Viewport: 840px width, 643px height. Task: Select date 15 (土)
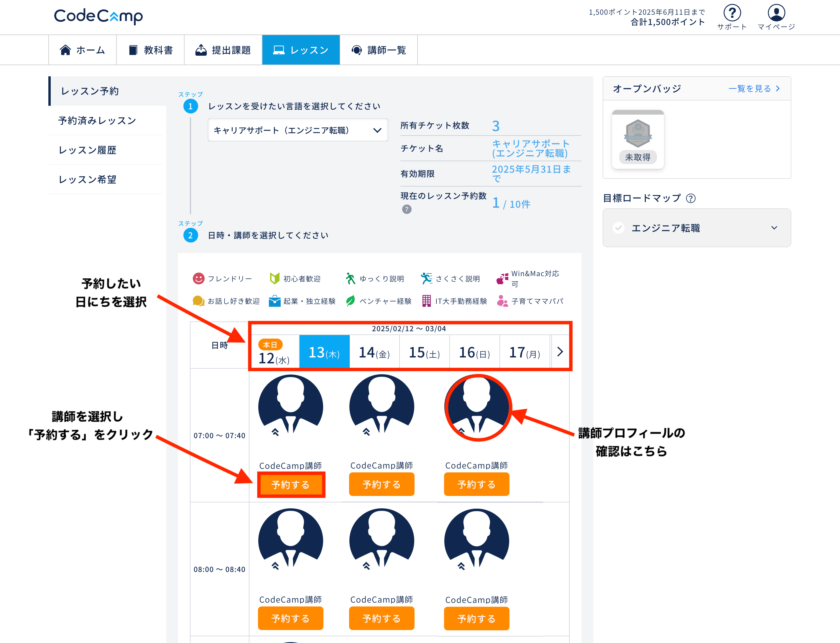coord(424,352)
